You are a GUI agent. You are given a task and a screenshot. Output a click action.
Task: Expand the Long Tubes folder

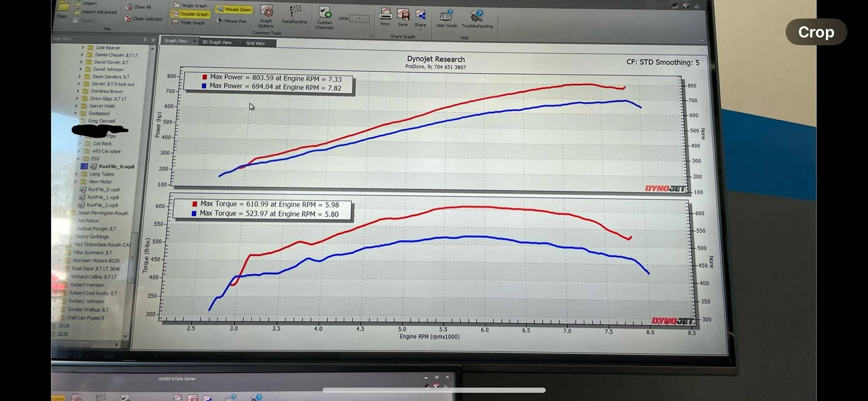pos(76,174)
